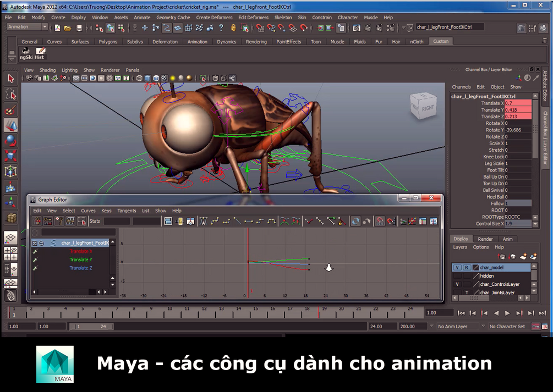Click the animation preferences icon near the range slider

coord(545,327)
